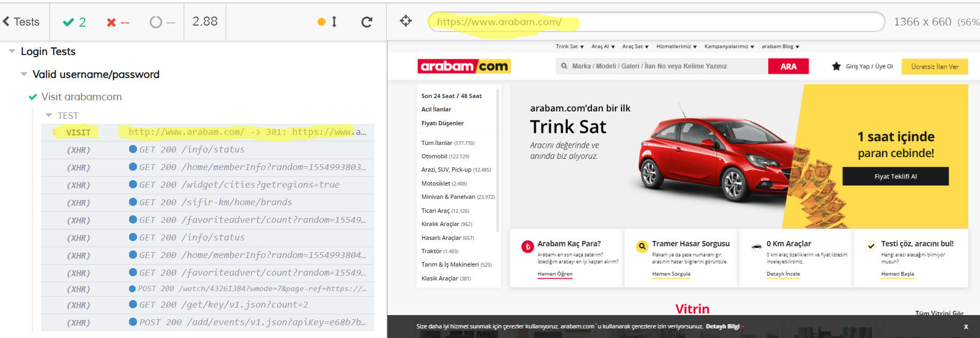Click the Tramer Hasar Sorgusu magnifier icon
Viewport: 980px width, 338px height.
point(642,246)
